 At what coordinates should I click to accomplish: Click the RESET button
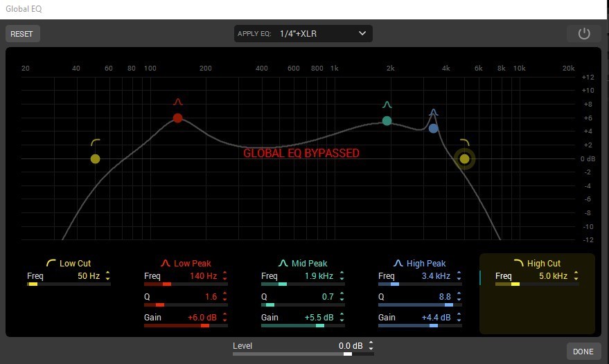(x=23, y=34)
